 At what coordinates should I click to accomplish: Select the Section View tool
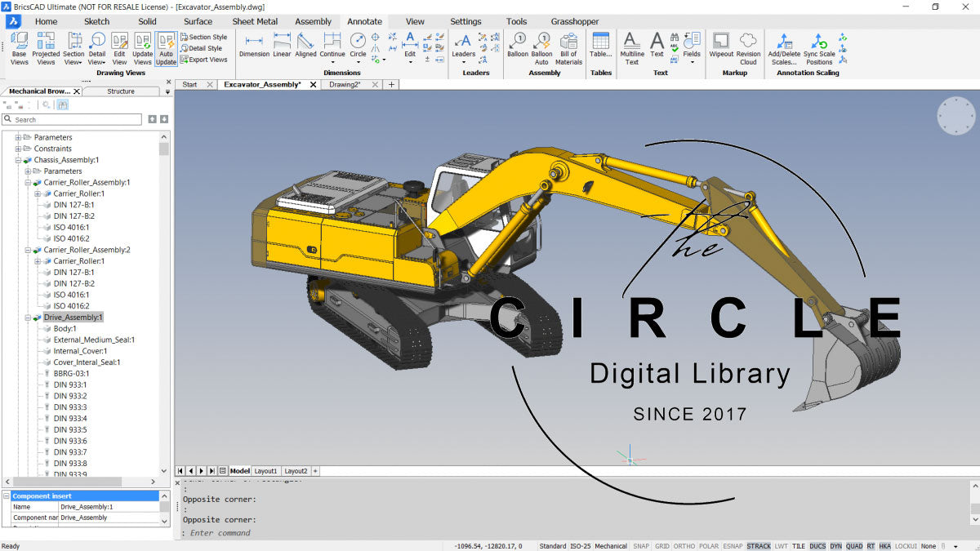[73, 48]
